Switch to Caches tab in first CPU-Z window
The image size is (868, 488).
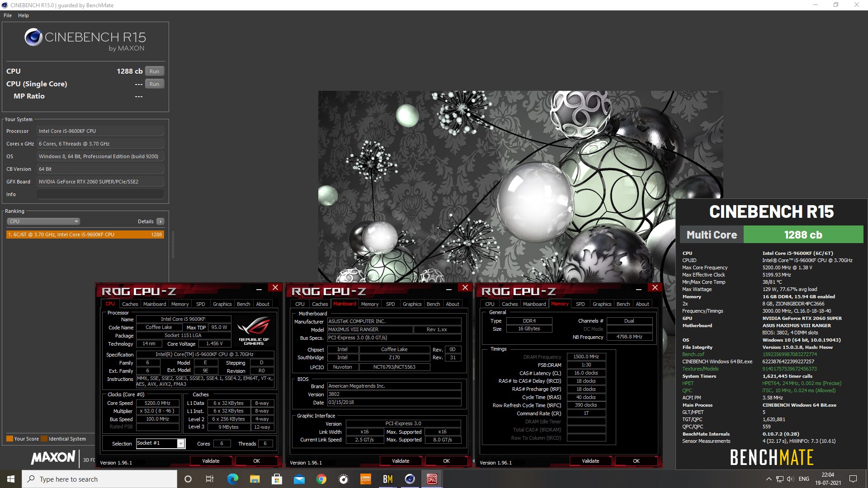[x=130, y=304]
